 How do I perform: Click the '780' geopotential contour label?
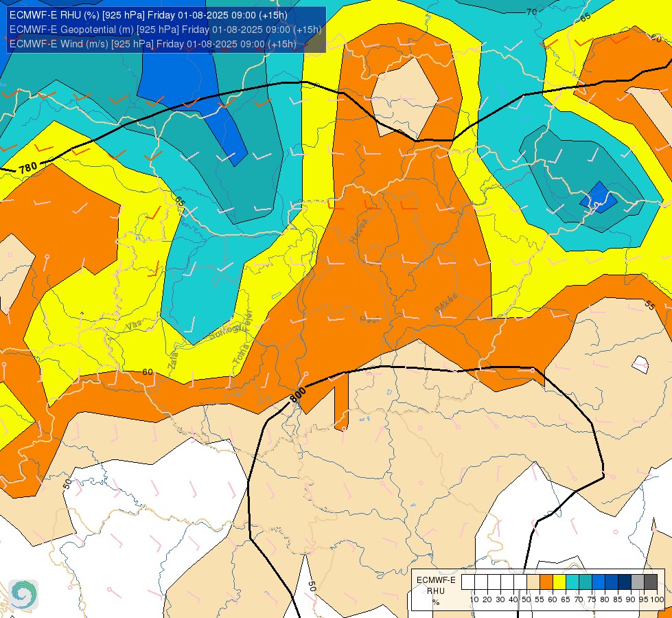(x=28, y=168)
